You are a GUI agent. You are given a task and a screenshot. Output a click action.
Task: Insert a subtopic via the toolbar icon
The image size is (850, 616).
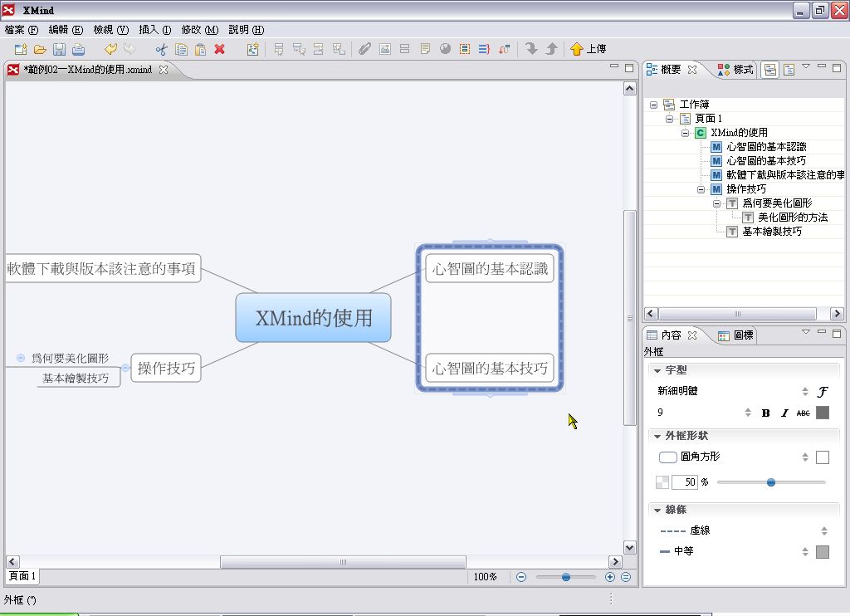(x=299, y=49)
